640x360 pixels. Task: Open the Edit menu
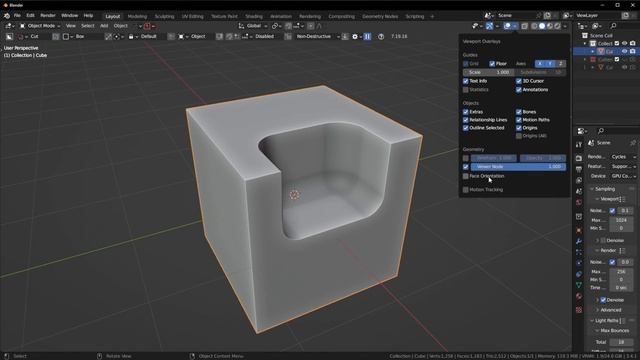pos(30,16)
